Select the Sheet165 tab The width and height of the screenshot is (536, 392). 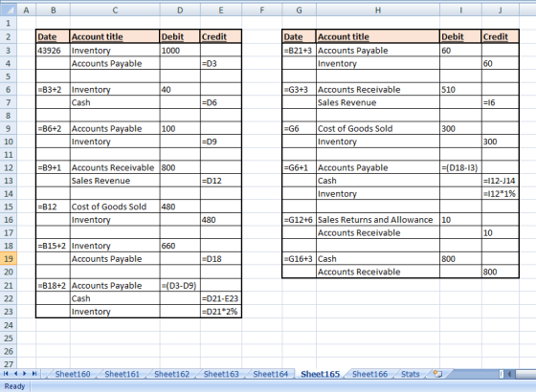point(321,374)
